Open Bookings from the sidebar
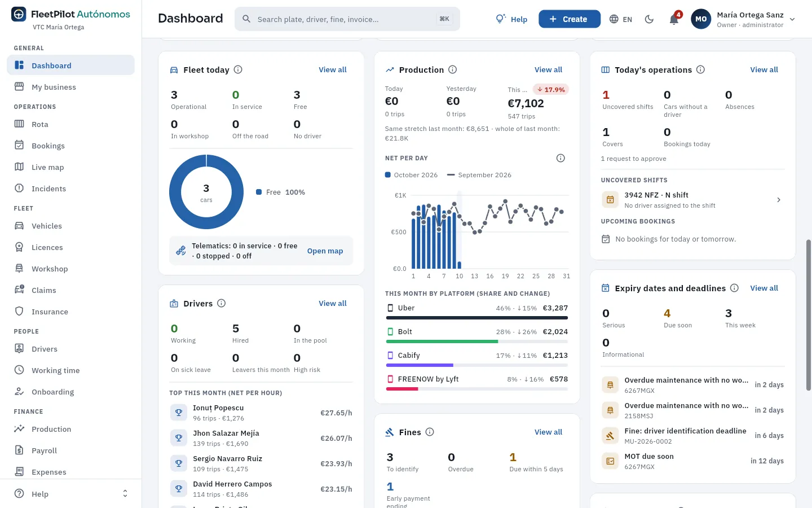This screenshot has height=508, width=812. (71, 146)
